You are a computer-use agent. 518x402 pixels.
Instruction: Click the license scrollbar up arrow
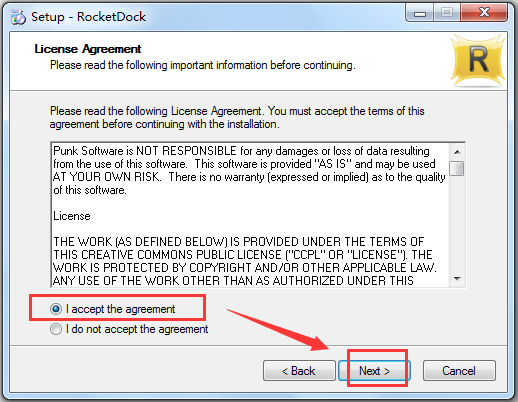[x=457, y=152]
